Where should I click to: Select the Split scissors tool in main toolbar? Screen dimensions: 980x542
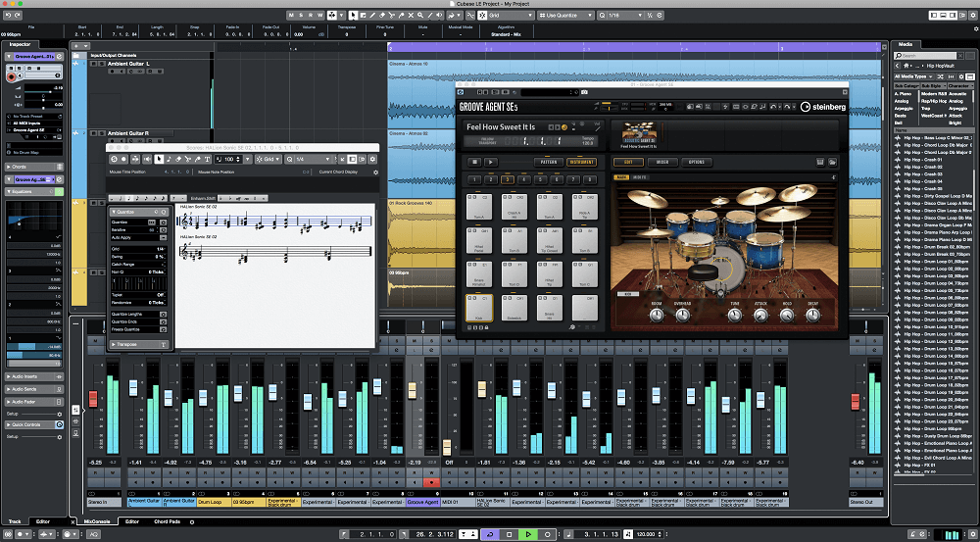click(392, 15)
